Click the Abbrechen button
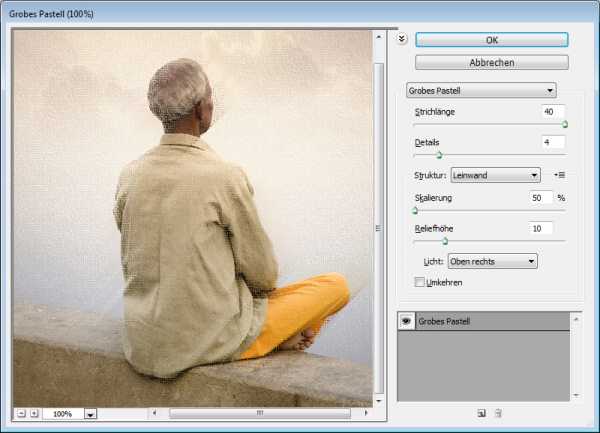Screen dimensions: 600x433 (492, 62)
